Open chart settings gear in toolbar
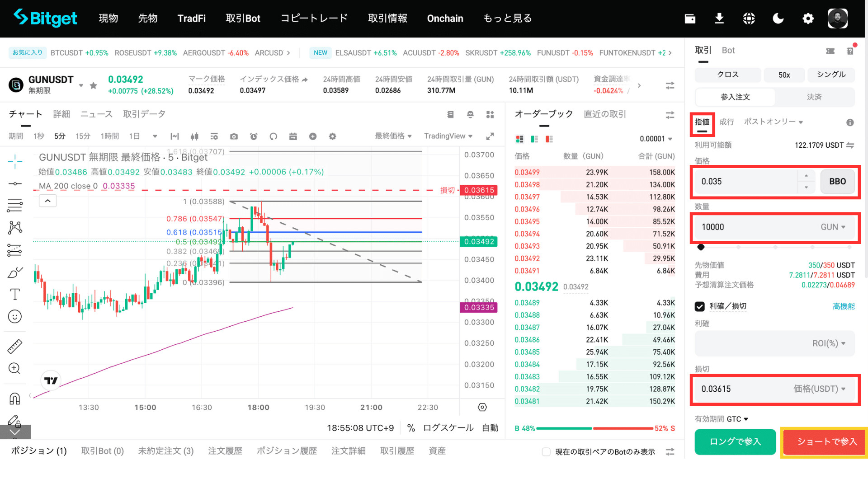The image size is (868, 488). point(332,136)
